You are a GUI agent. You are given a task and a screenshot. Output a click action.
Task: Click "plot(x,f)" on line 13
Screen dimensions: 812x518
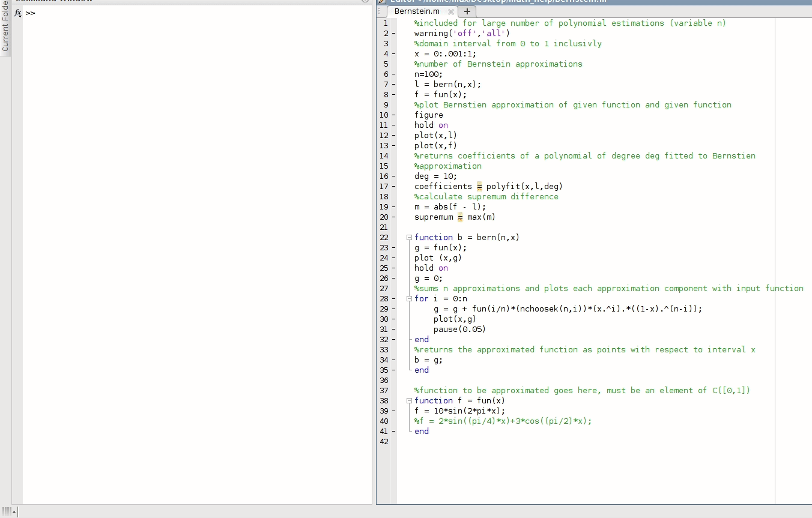click(x=435, y=145)
